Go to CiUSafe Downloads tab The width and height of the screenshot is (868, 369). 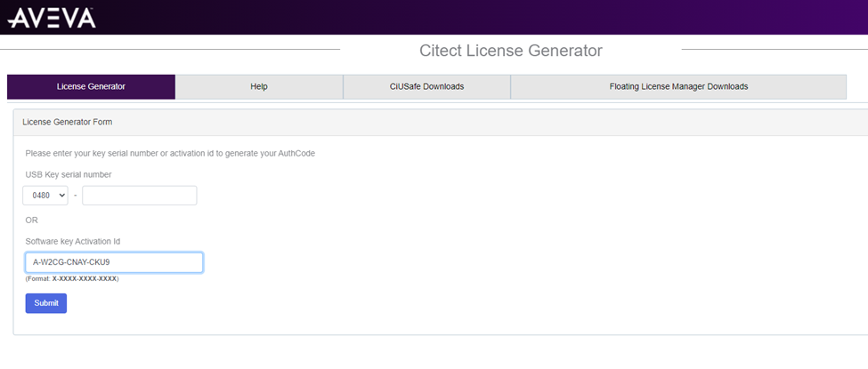(x=426, y=87)
